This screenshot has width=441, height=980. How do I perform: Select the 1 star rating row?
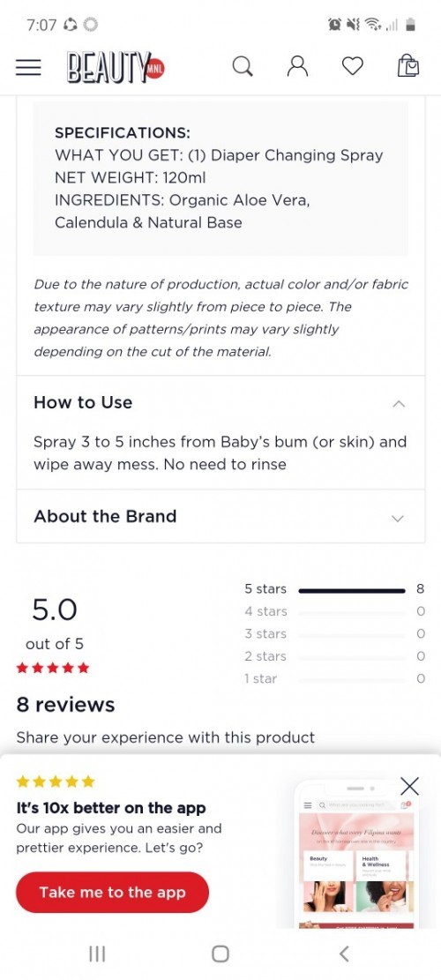(x=335, y=678)
